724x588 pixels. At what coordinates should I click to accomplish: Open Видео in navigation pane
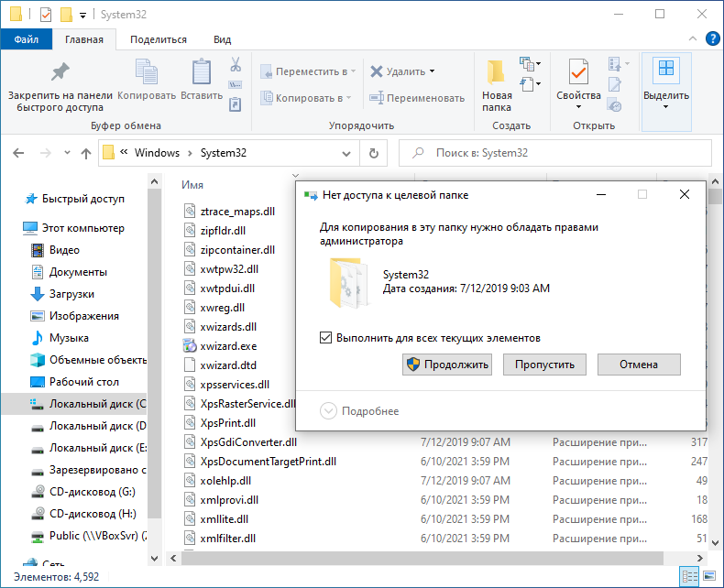click(x=64, y=250)
